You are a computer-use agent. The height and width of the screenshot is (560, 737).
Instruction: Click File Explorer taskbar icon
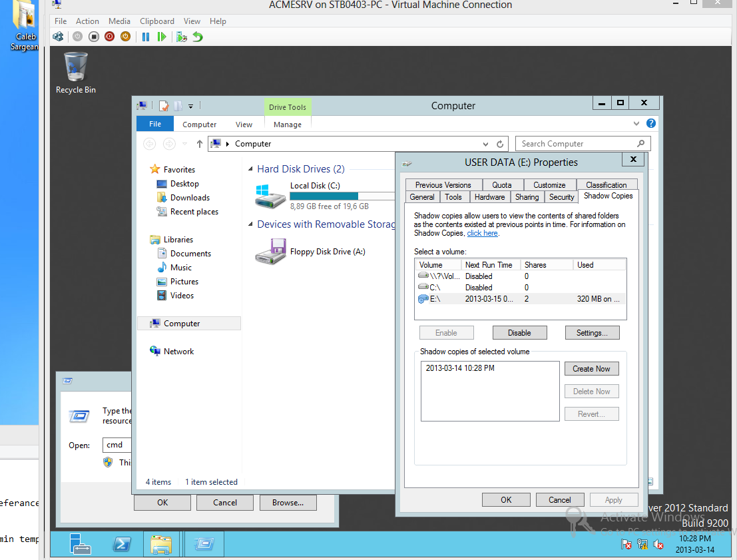[161, 545]
